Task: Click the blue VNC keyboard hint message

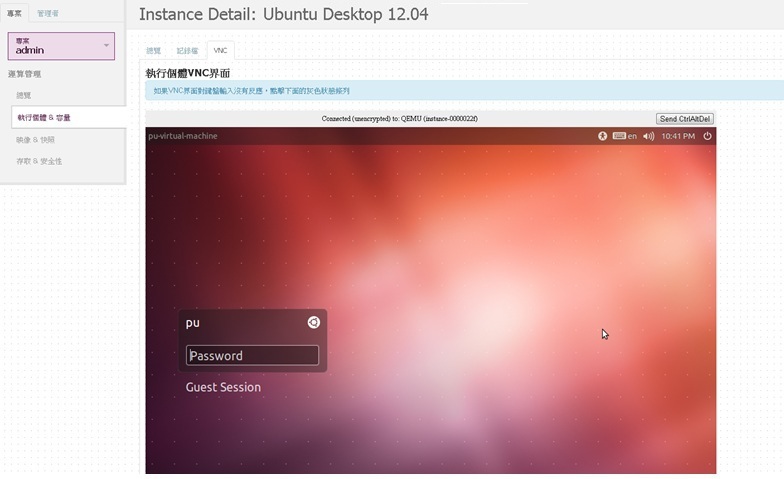Action: (x=464, y=90)
